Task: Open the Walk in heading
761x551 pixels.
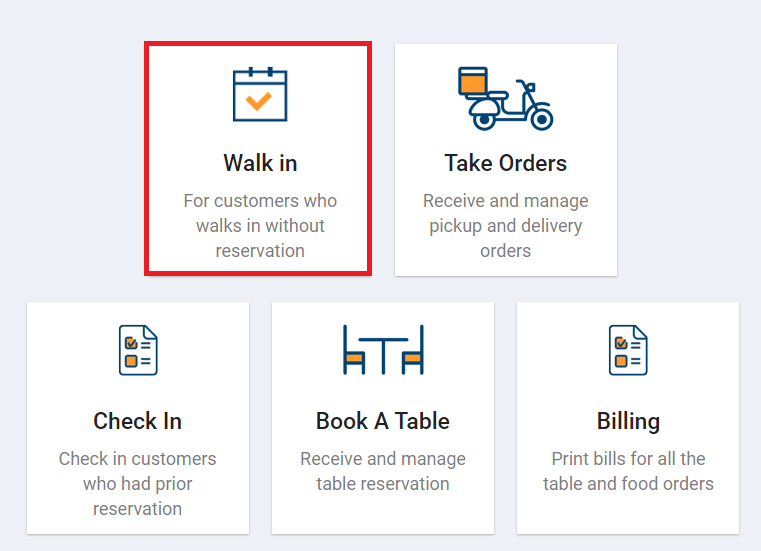Action: pos(260,163)
